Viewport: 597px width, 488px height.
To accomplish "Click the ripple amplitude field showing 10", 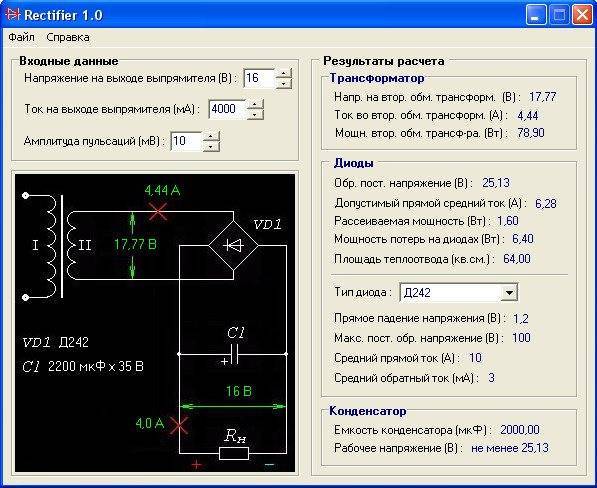I will pyautogui.click(x=186, y=141).
